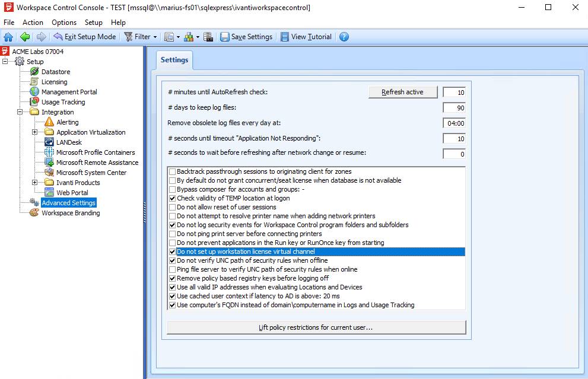Open the Setup menu
The height and width of the screenshot is (379, 588).
tap(93, 23)
